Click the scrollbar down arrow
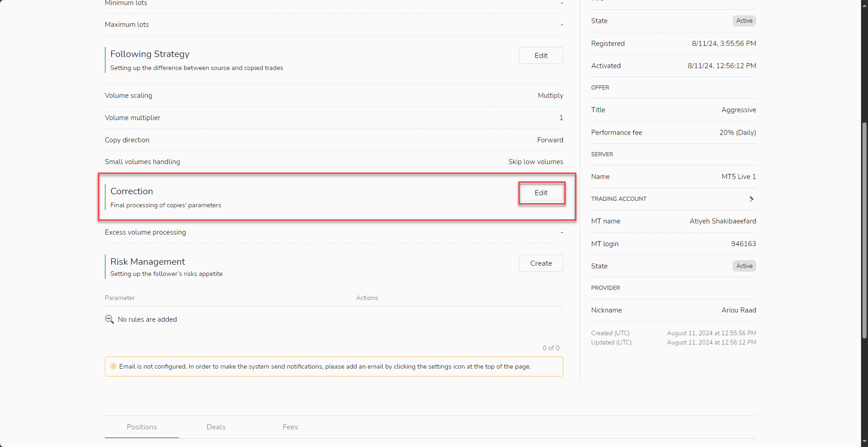The width and height of the screenshot is (868, 447). (864, 442)
